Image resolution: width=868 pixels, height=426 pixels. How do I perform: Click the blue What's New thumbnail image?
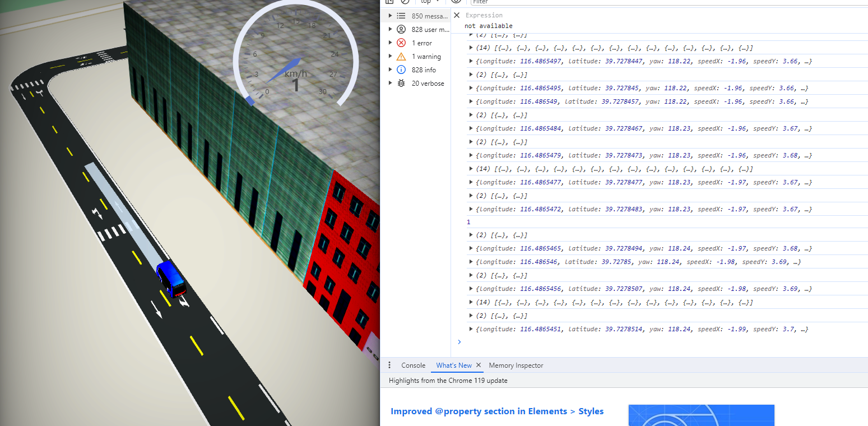point(701,415)
